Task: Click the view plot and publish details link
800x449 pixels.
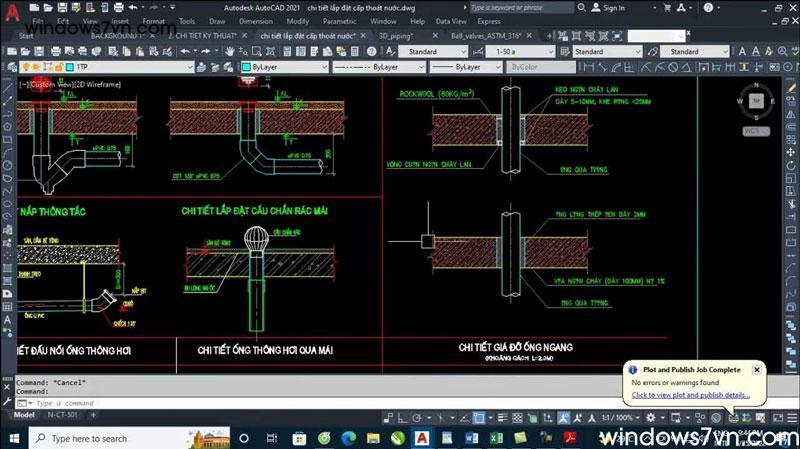Action: (x=690, y=395)
